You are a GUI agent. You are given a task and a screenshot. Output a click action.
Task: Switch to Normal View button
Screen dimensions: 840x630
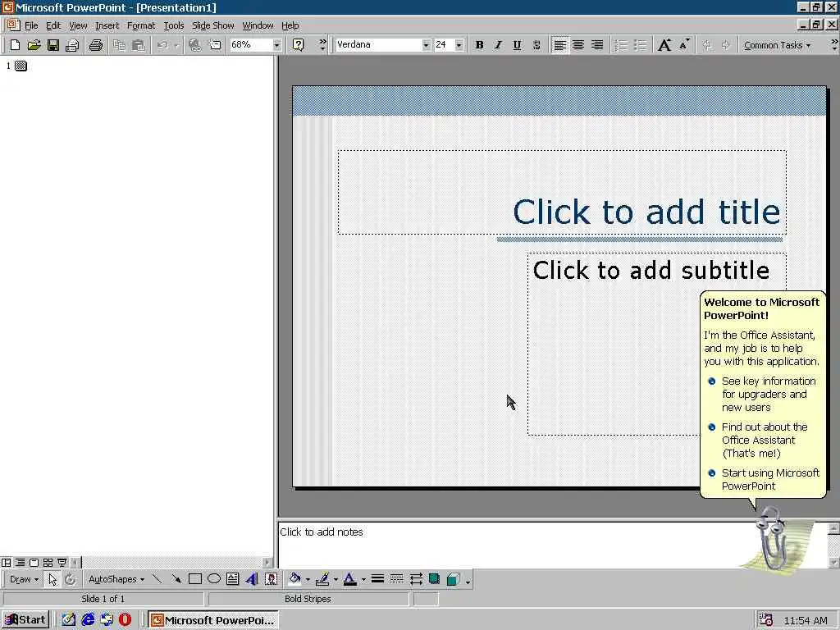click(x=6, y=563)
